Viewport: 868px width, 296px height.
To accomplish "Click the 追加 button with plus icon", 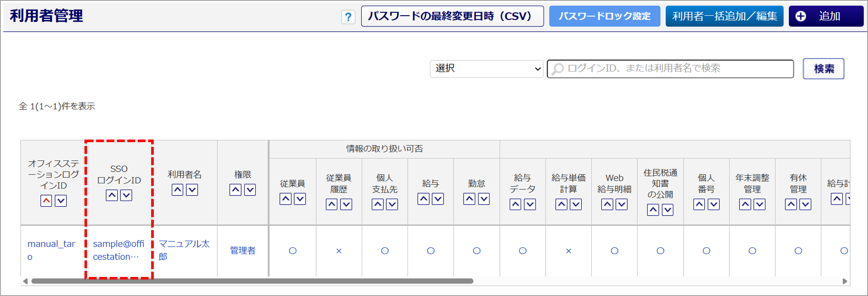I will [x=826, y=16].
